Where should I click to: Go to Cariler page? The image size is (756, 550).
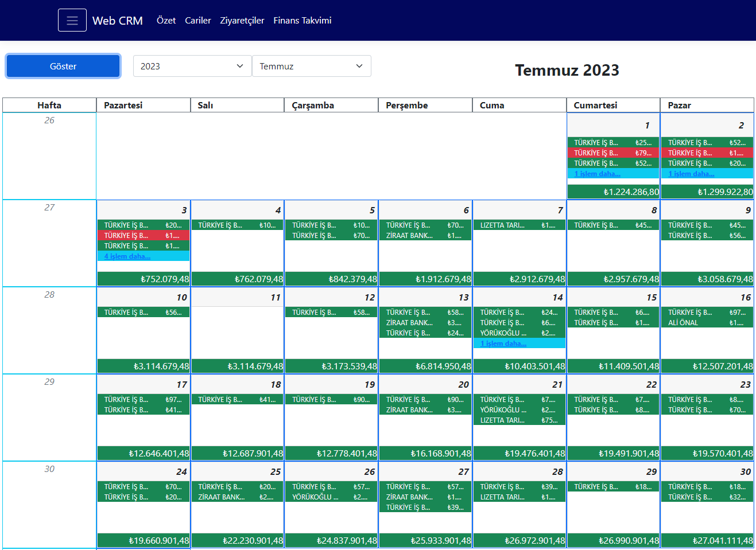[198, 20]
